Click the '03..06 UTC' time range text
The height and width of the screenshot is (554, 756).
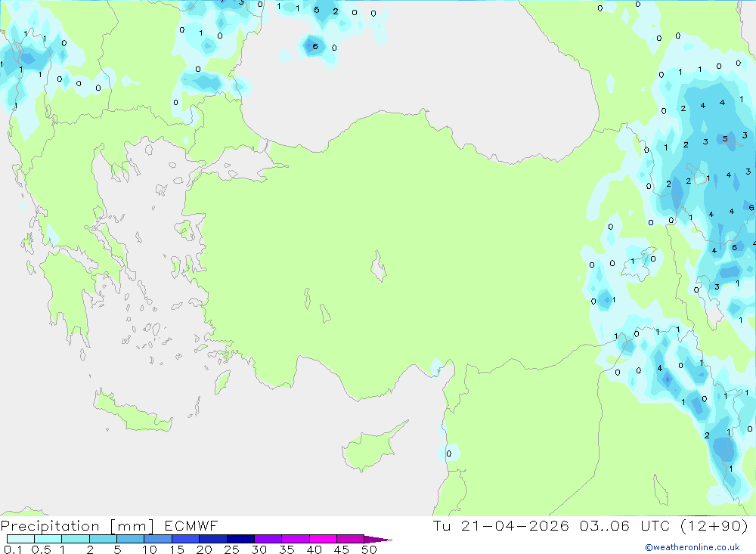click(x=625, y=525)
